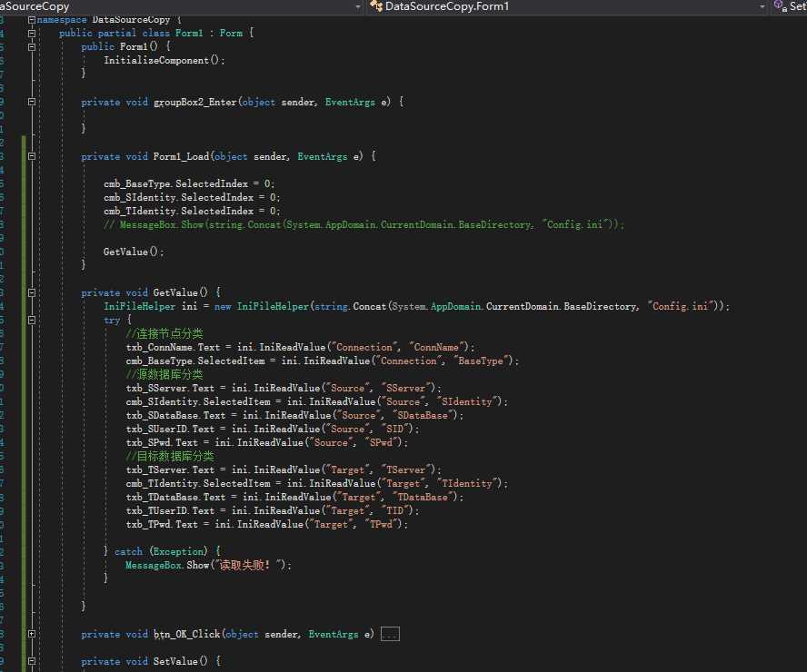Click the comment "//源数据库分类"

click(164, 374)
